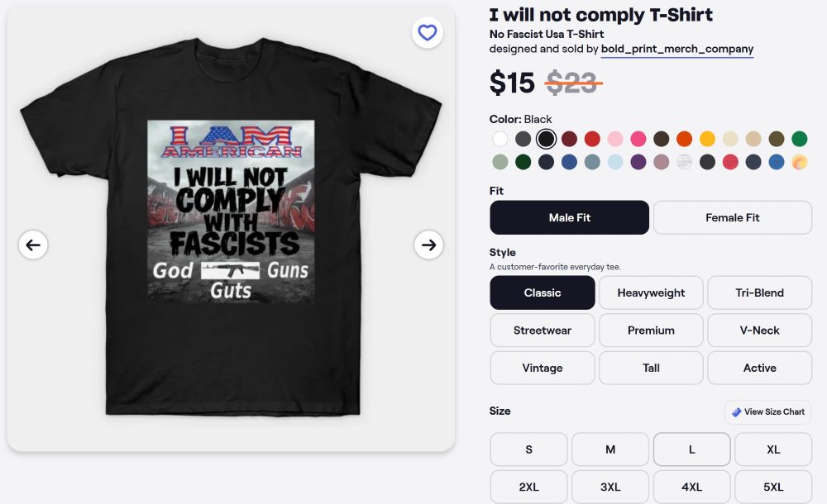
Task: Select size 3XL
Action: [x=610, y=487]
